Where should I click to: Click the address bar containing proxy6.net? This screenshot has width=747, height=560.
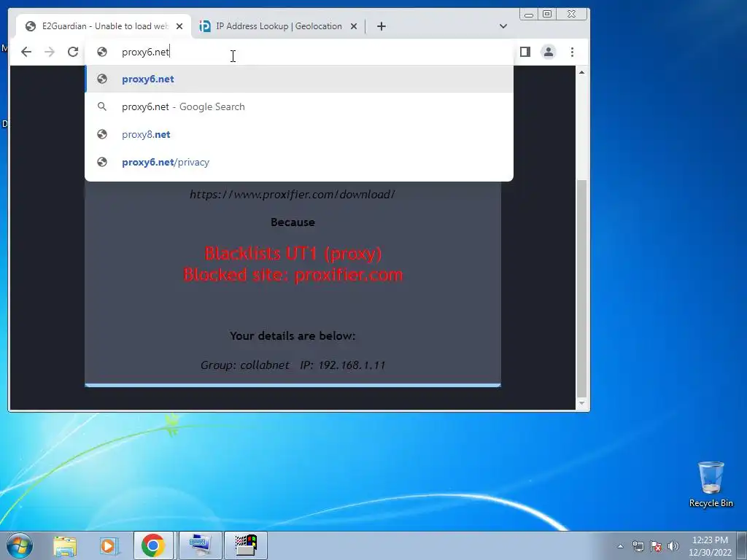[x=298, y=52]
